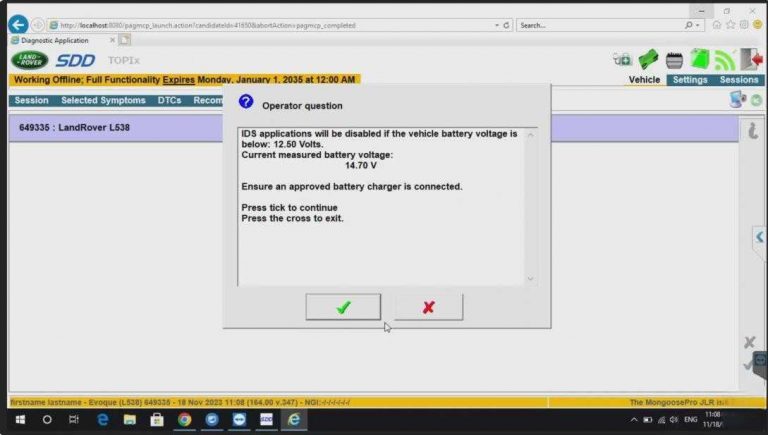Open the DTCs menu item
Viewport: 768px width, 435px height.
pyautogui.click(x=169, y=100)
